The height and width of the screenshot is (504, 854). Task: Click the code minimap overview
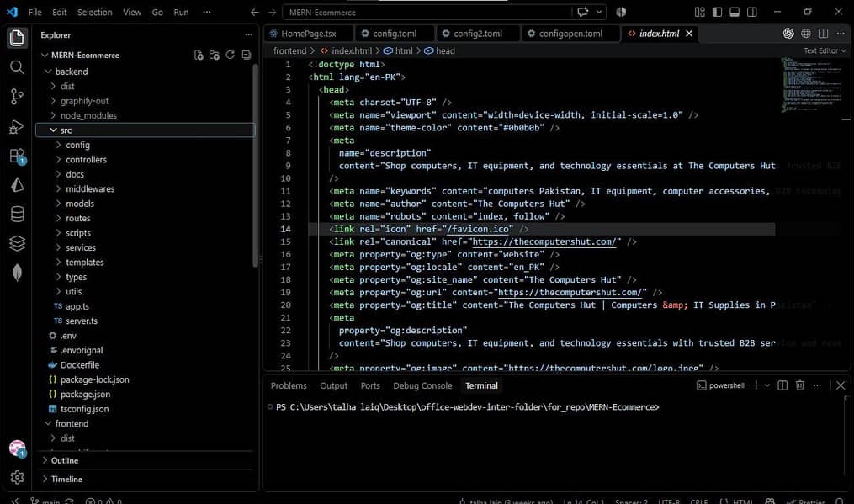812,84
